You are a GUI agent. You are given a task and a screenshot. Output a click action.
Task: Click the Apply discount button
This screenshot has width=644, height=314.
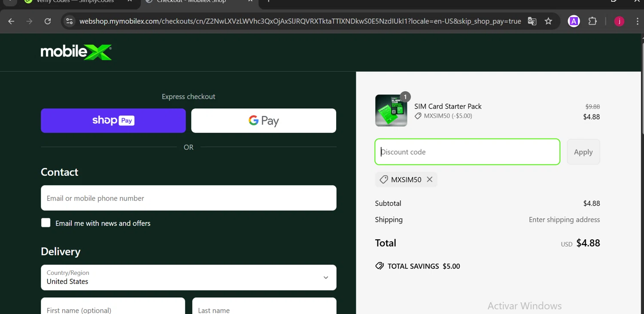[x=583, y=152]
